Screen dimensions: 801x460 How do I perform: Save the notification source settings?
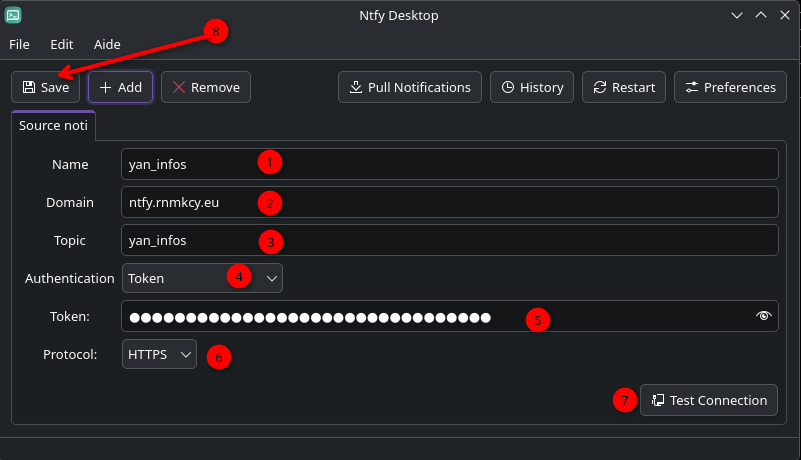point(45,87)
